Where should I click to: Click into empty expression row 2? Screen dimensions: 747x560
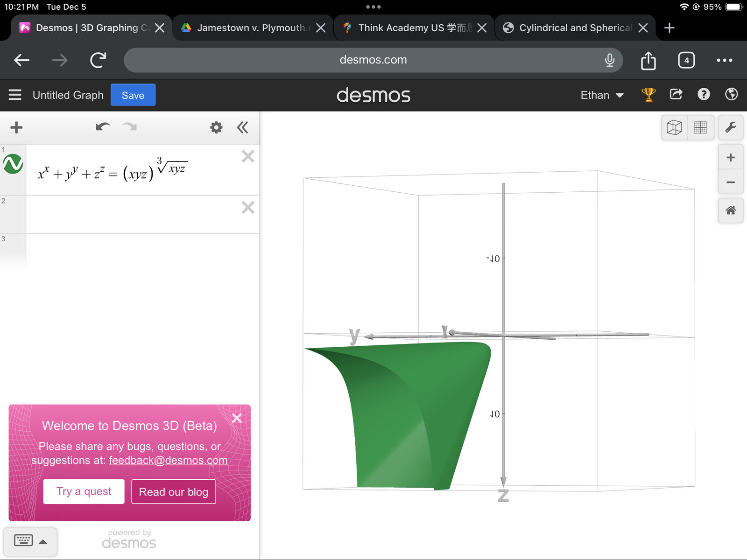point(131,214)
